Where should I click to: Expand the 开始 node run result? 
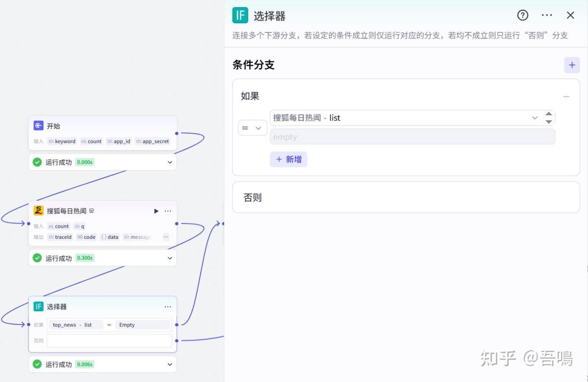170,162
